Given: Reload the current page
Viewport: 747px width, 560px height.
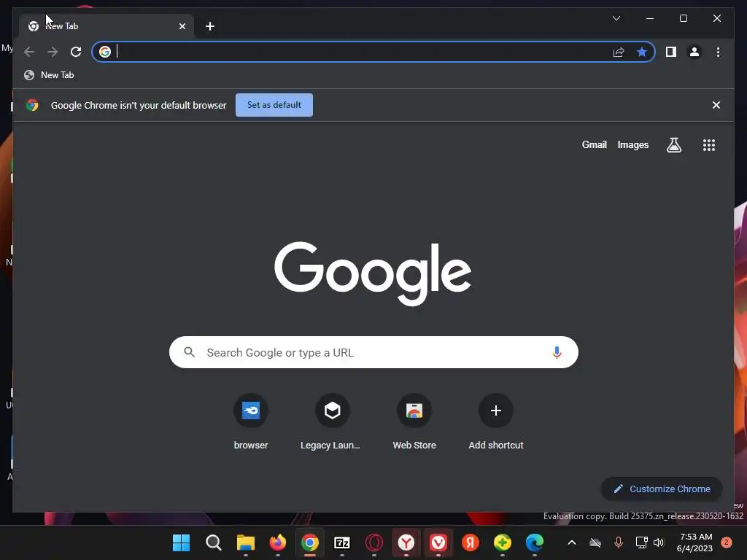Looking at the screenshot, I should (76, 52).
